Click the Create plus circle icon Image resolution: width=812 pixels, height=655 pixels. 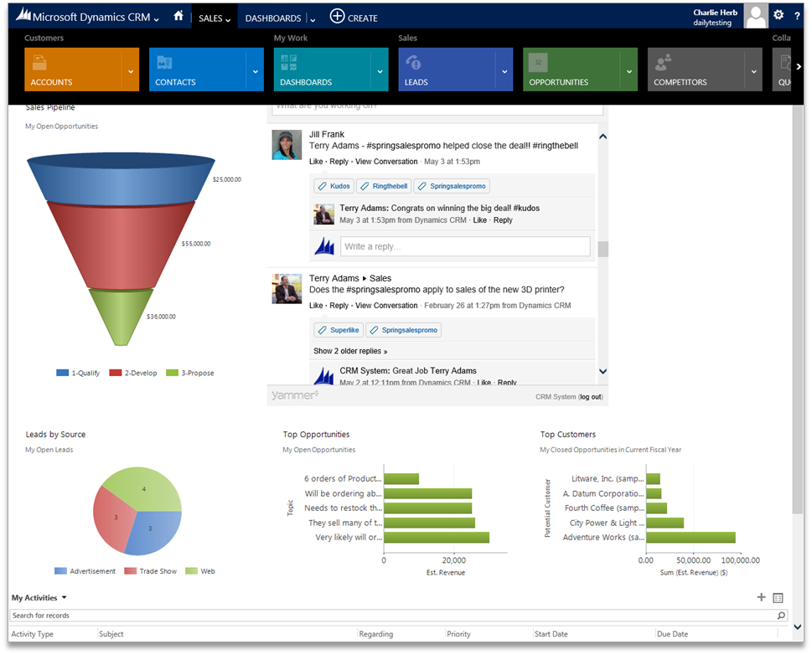click(x=337, y=16)
